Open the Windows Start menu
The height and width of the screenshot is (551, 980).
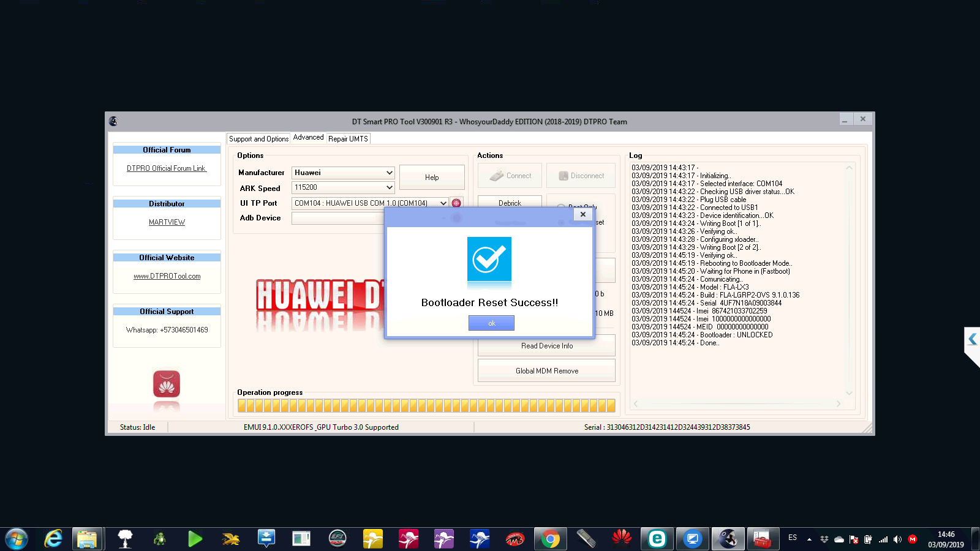tap(17, 539)
